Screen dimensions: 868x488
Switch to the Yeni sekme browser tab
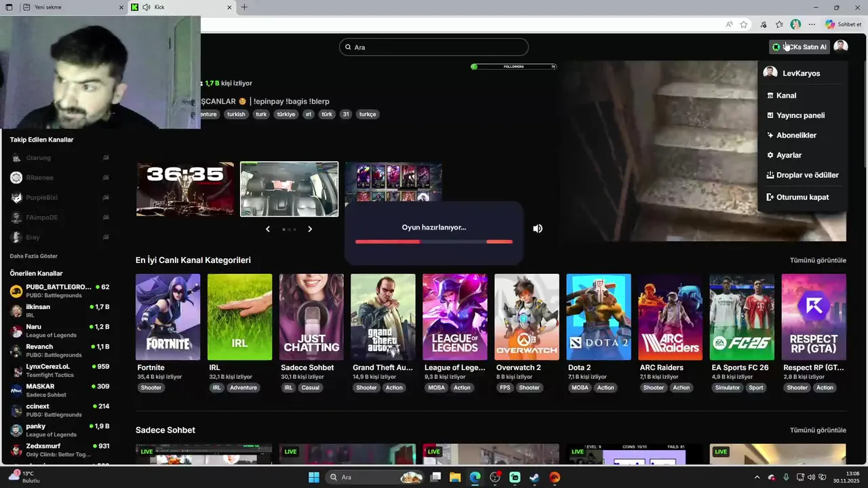coord(73,7)
